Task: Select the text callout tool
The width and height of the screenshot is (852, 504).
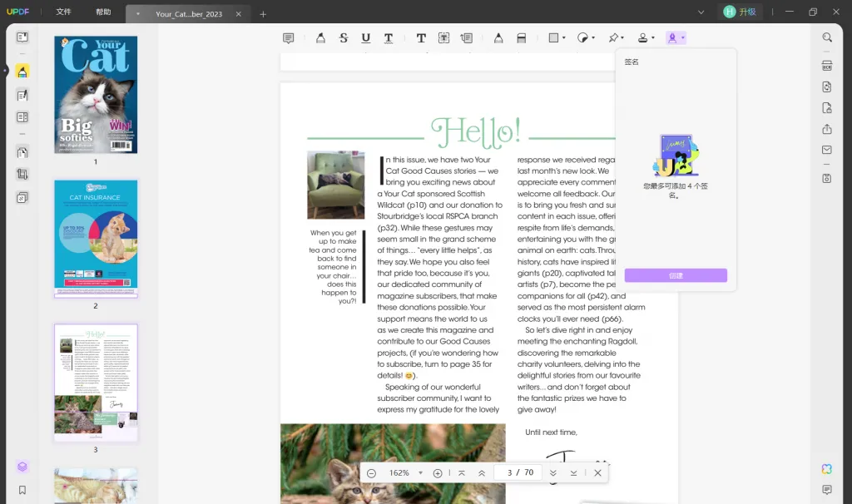Action: (x=466, y=38)
